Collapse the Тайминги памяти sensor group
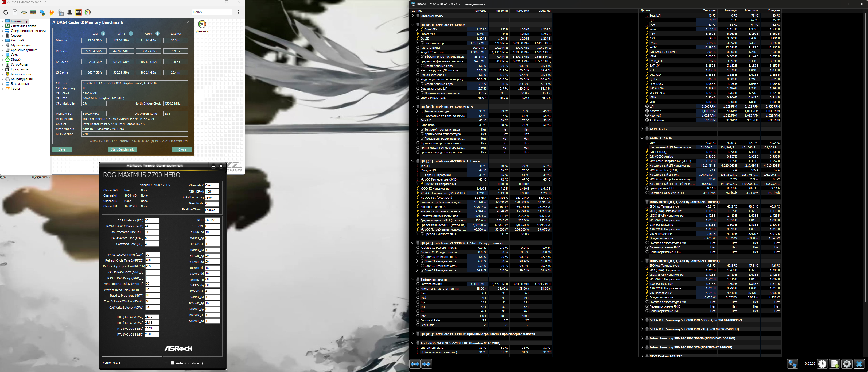The width and height of the screenshot is (868, 372). 412,279
